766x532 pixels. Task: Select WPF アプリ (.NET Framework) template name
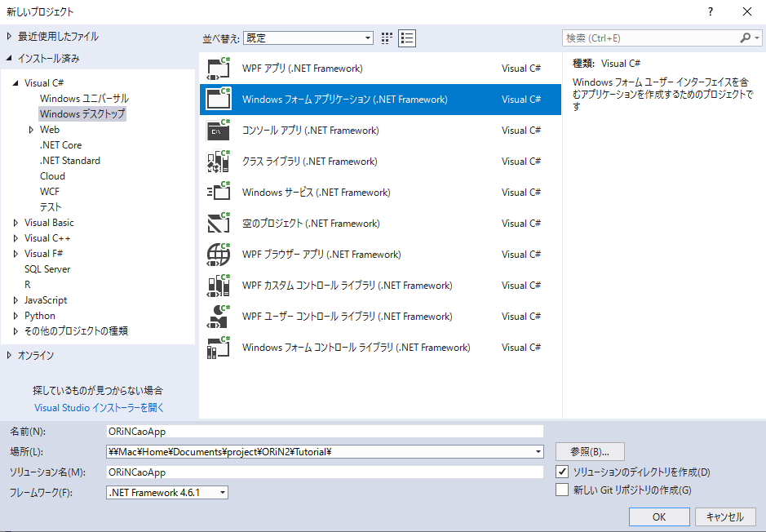pyautogui.click(x=303, y=69)
